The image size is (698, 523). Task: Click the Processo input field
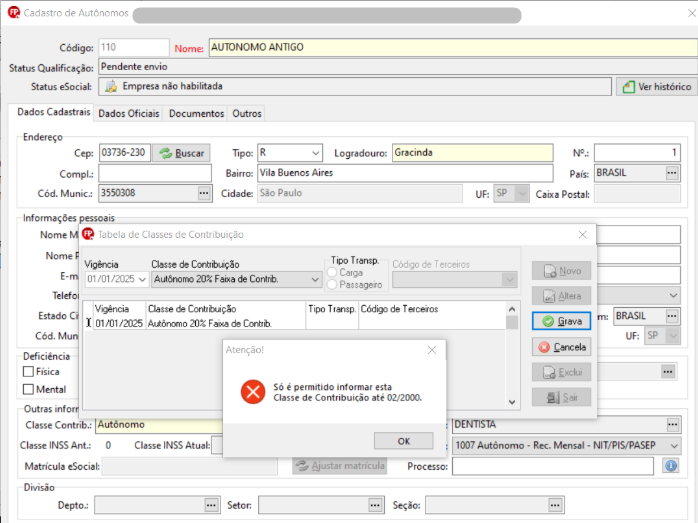point(552,466)
